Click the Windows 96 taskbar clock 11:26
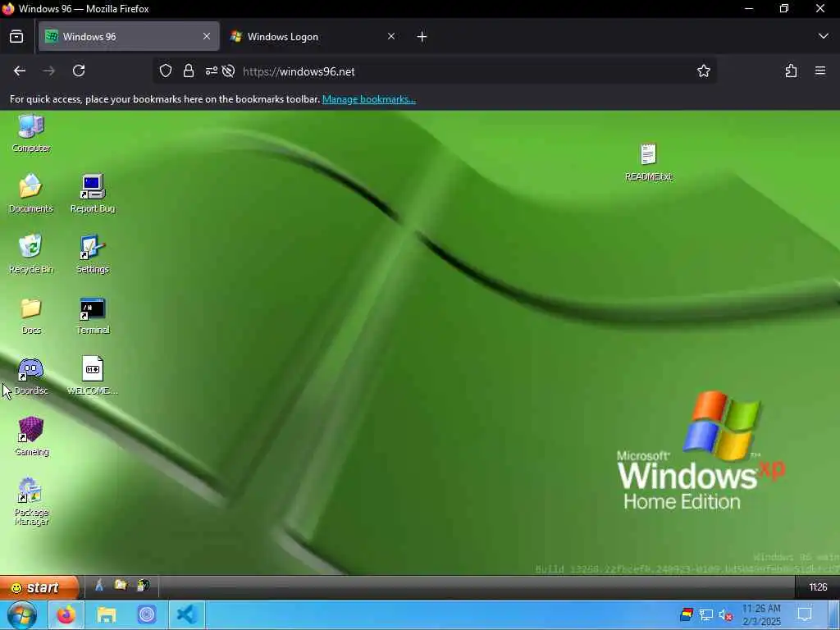This screenshot has height=630, width=840. click(x=818, y=587)
